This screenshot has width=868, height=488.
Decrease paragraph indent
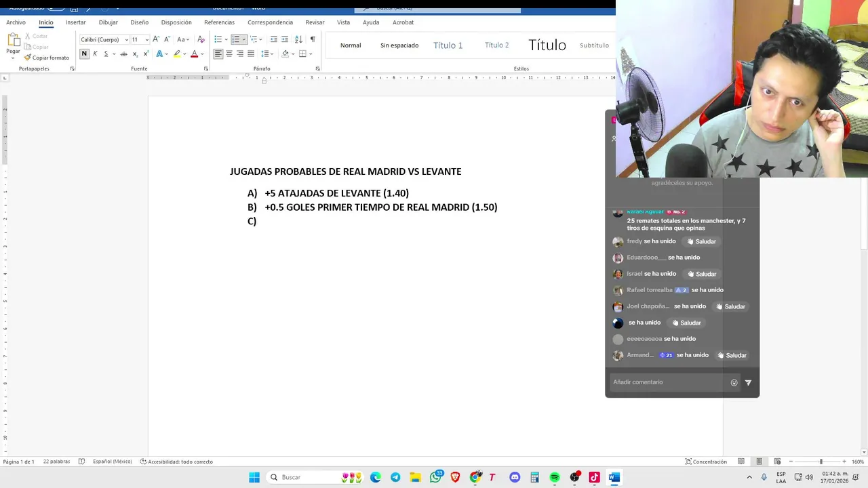point(274,39)
